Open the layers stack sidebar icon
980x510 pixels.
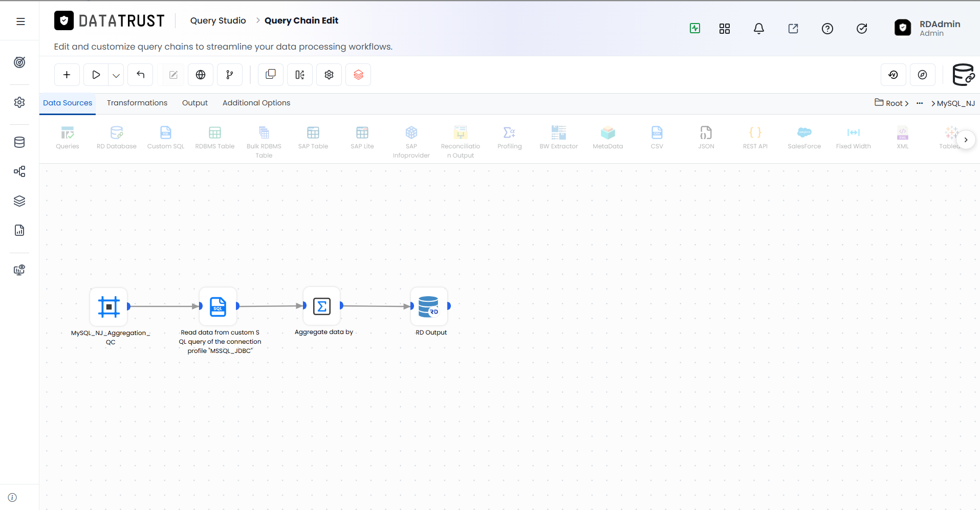[19, 201]
